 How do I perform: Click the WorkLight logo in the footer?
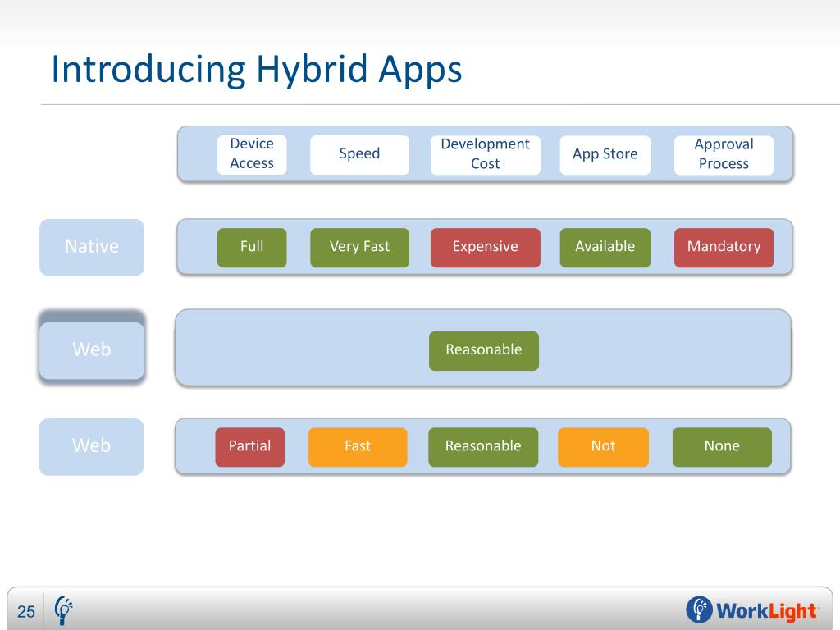click(752, 610)
